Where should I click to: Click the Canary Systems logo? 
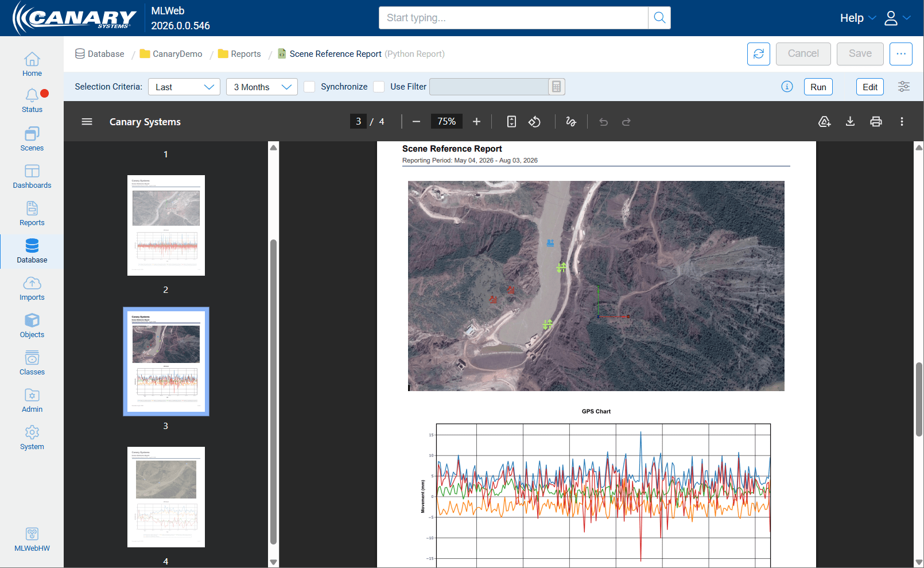click(x=75, y=18)
